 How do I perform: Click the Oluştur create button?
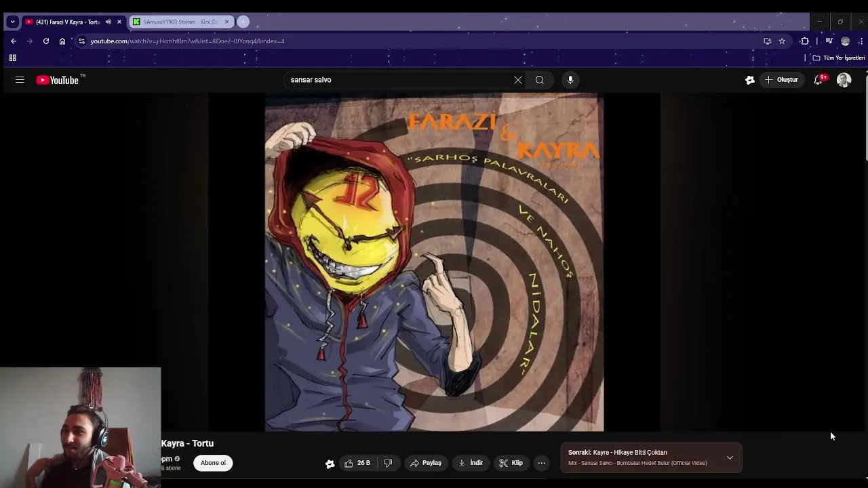click(781, 80)
